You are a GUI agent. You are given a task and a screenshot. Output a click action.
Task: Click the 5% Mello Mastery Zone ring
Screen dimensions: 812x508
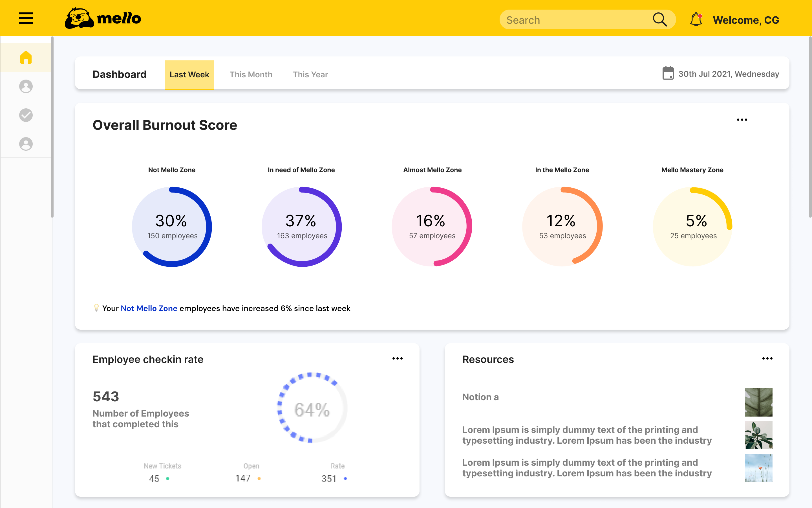(692, 227)
